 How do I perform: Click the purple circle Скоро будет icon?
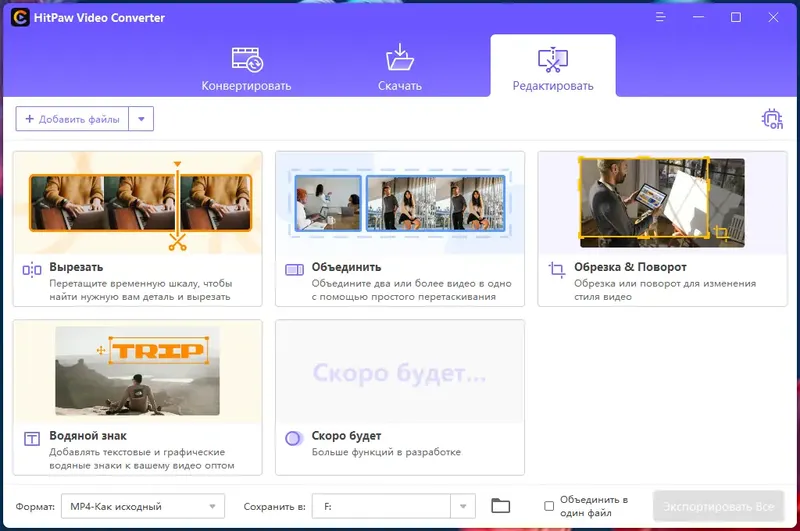293,438
